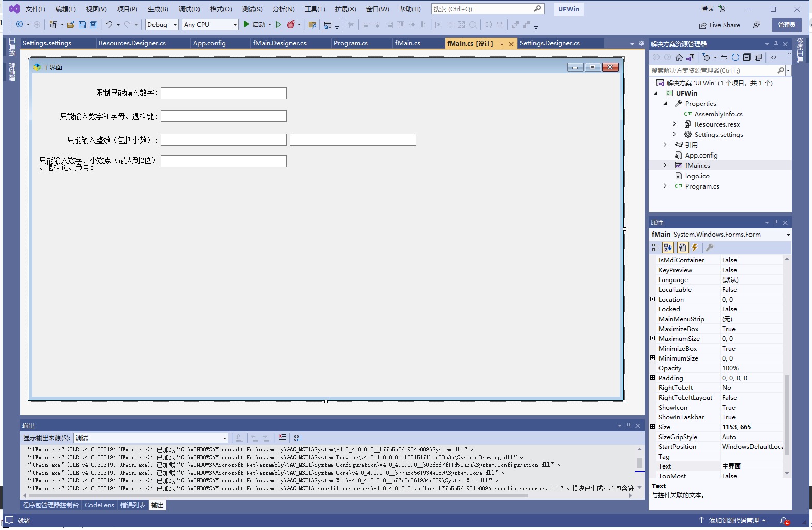
Task: Click the notifications bell in the status bar
Action: [784, 521]
